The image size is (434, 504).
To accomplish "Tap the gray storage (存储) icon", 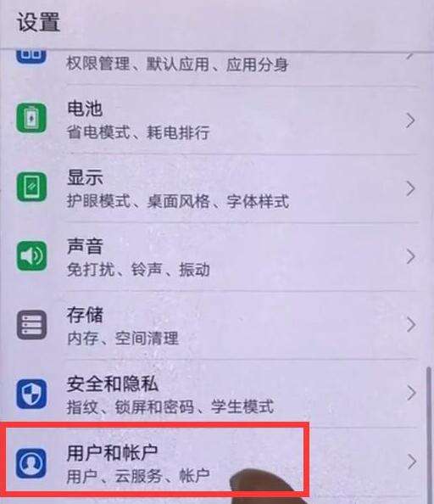I will click(x=31, y=325).
